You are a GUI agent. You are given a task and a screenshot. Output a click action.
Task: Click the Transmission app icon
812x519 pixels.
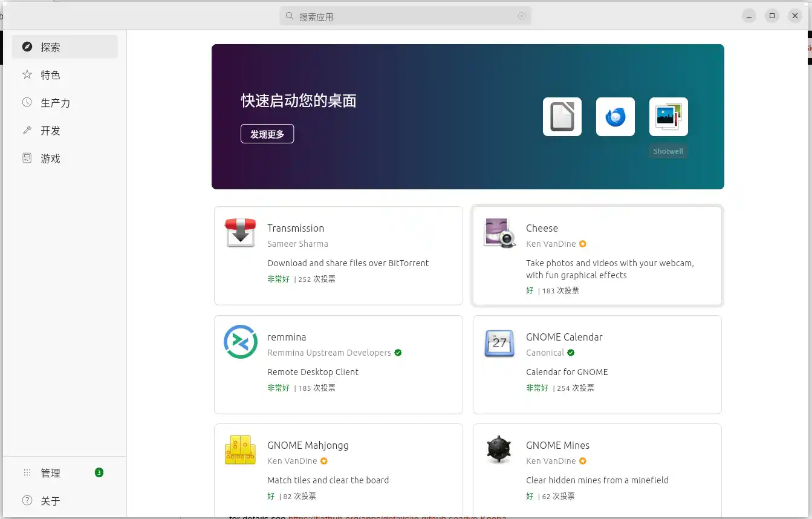240,233
